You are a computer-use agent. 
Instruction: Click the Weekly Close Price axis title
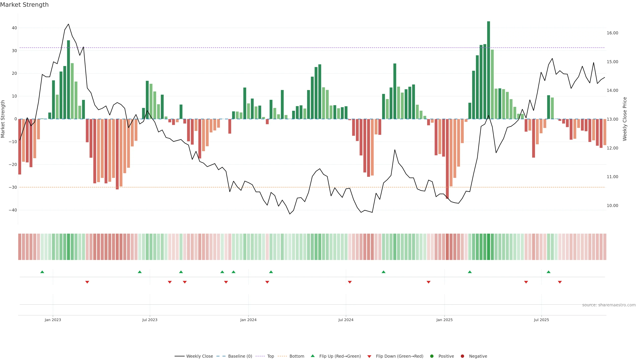pyautogui.click(x=625, y=119)
